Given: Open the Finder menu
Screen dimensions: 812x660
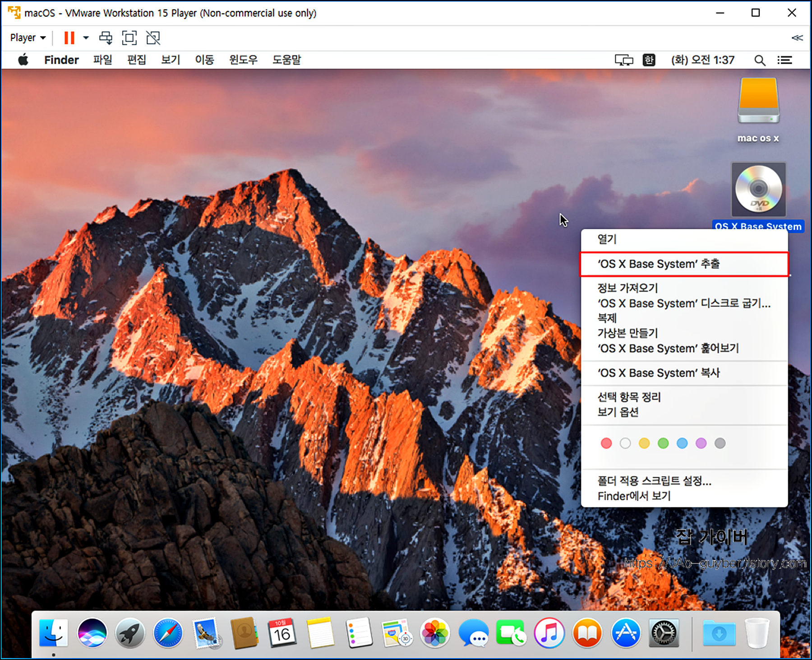Looking at the screenshot, I should pos(61,60).
